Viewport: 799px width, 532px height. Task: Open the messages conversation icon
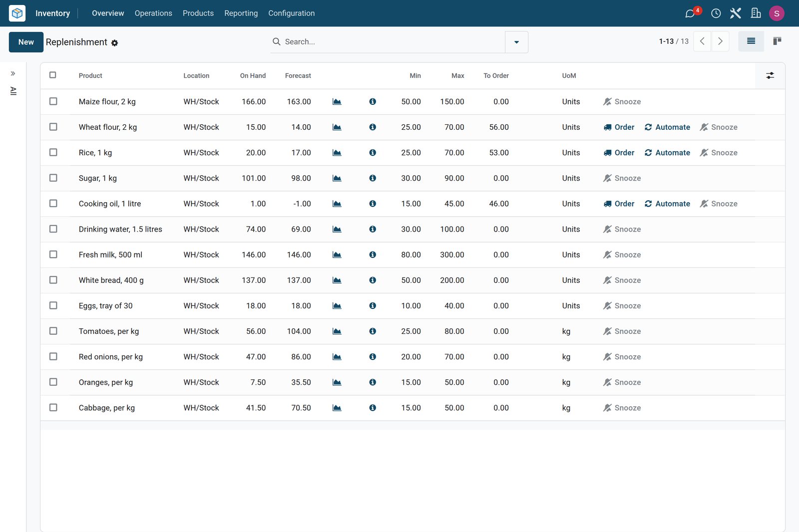[x=690, y=13]
